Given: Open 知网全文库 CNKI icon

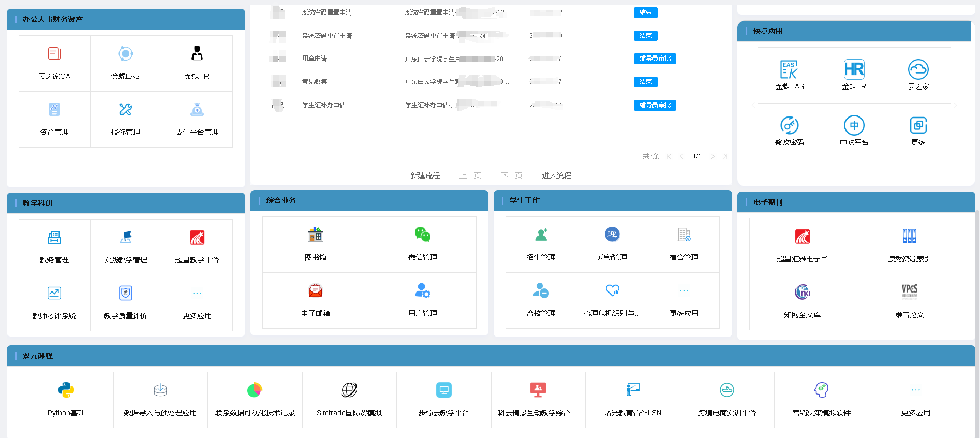Looking at the screenshot, I should [x=802, y=293].
